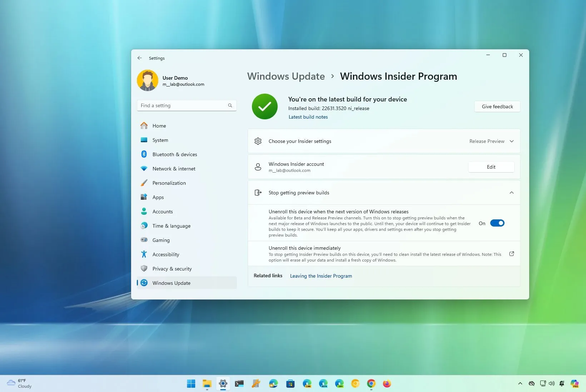Open Home from the sidebar

coord(187,126)
